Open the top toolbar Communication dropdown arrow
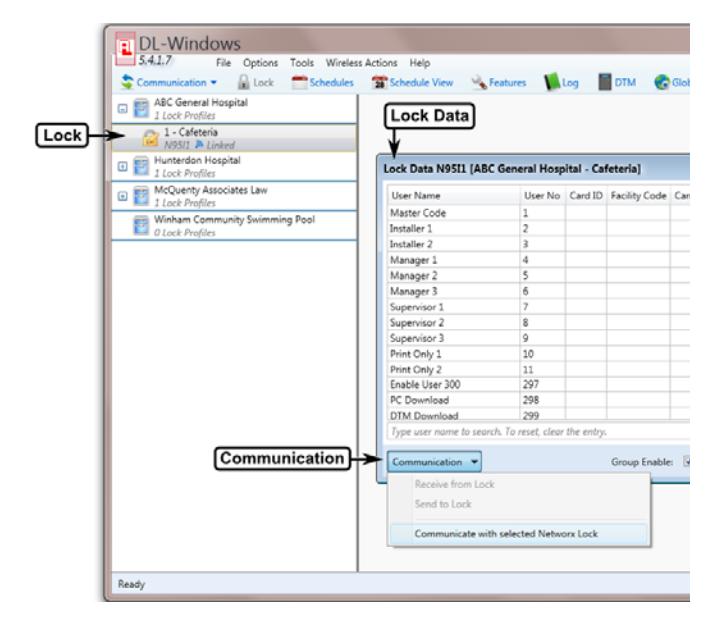This screenshot has height=629, width=718. pyautogui.click(x=213, y=83)
